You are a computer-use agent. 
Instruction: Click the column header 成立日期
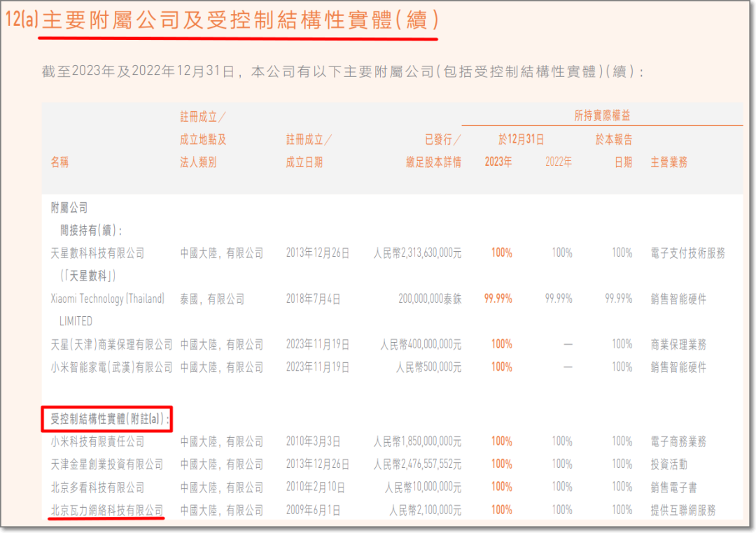click(304, 162)
